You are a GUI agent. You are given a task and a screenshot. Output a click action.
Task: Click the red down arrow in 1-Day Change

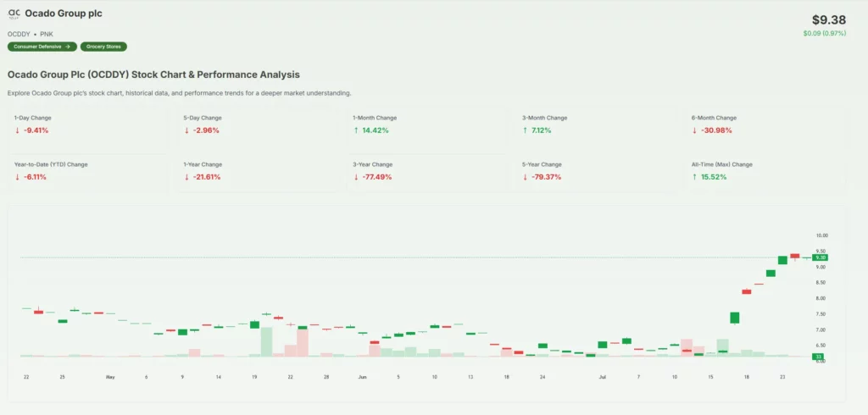click(x=18, y=130)
